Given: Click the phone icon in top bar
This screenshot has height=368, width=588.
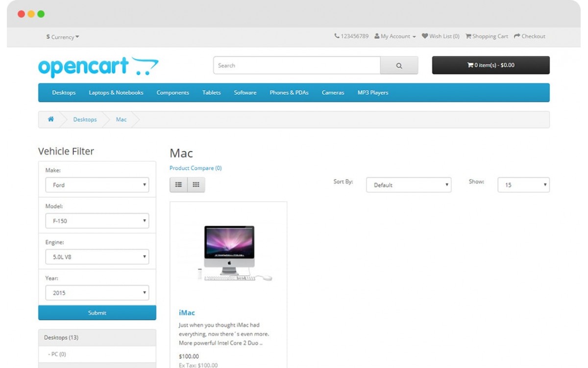Looking at the screenshot, I should point(337,36).
